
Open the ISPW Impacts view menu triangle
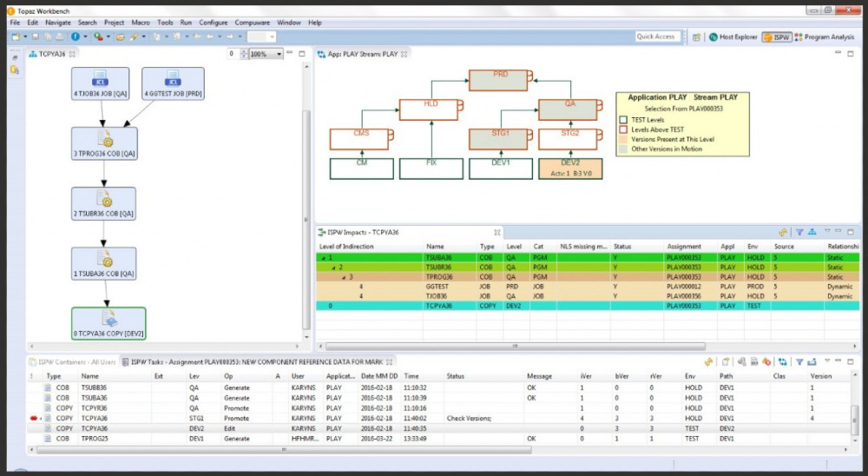[827, 231]
